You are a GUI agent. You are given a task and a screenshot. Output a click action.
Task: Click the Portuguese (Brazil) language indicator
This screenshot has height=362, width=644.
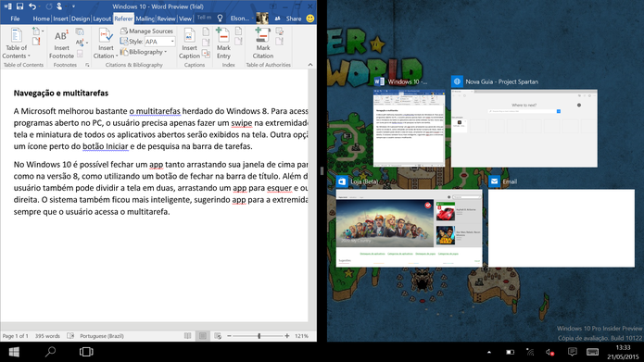[x=101, y=336]
